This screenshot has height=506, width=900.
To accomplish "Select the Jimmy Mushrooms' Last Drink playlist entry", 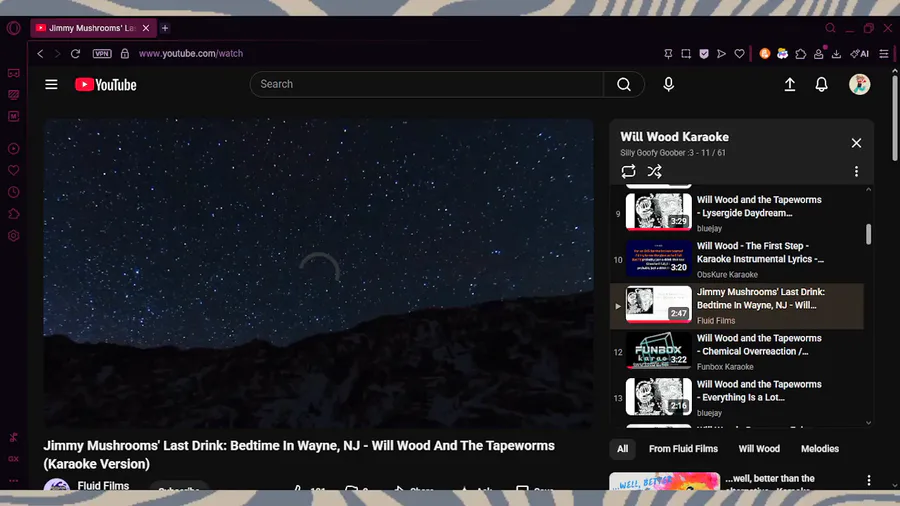I will click(x=738, y=306).
